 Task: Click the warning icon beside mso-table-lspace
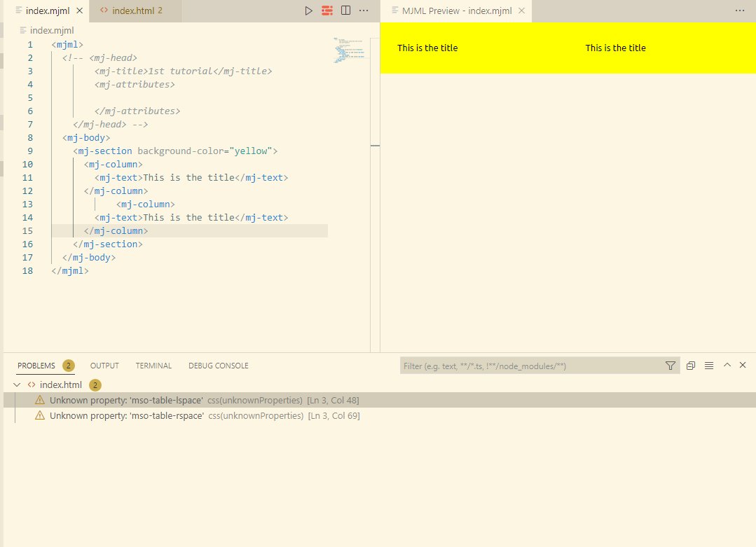[40, 400]
